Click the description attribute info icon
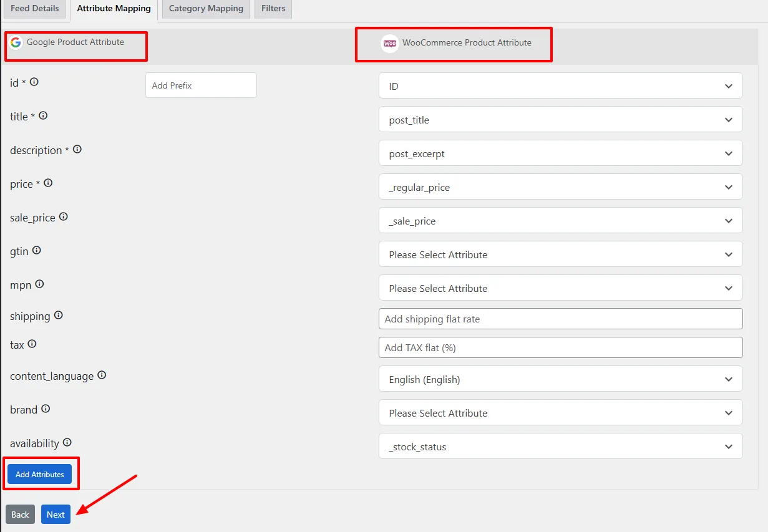Image resolution: width=768 pixels, height=532 pixels. coord(77,148)
